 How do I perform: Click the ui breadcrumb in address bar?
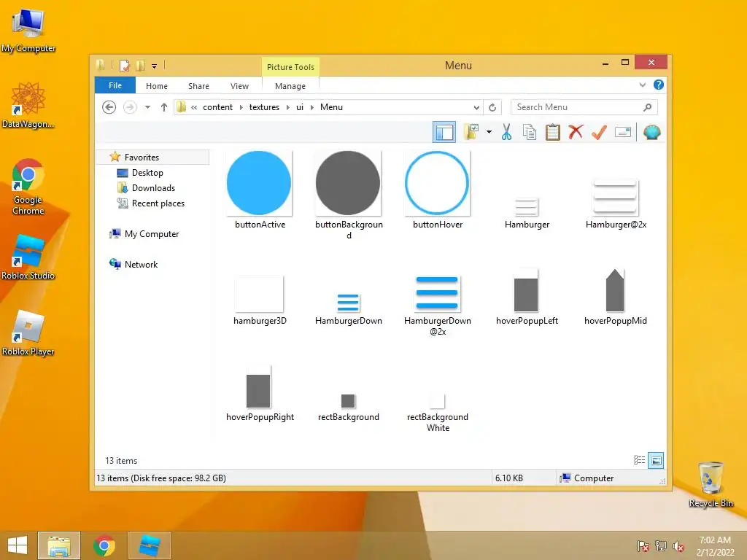[x=300, y=107]
